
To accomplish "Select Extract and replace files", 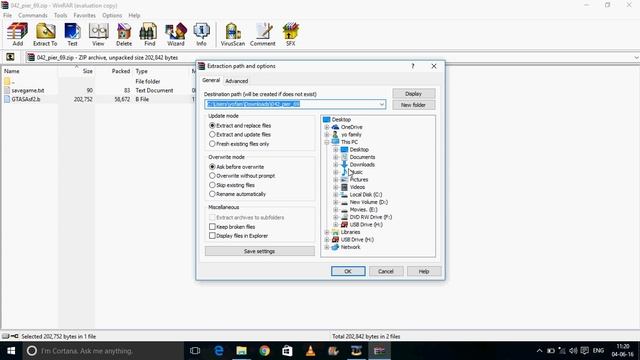I will point(212,126).
